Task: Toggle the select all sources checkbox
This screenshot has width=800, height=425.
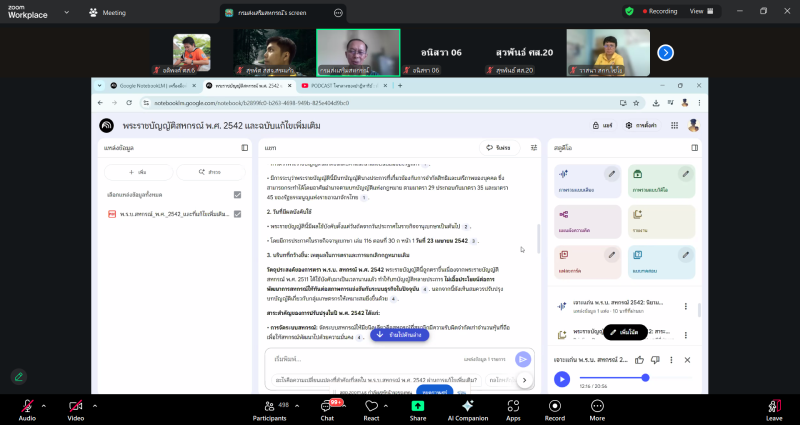Action: [x=237, y=195]
